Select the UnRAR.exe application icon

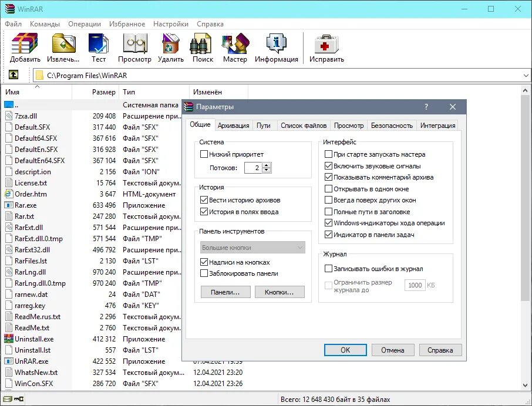coord(8,361)
